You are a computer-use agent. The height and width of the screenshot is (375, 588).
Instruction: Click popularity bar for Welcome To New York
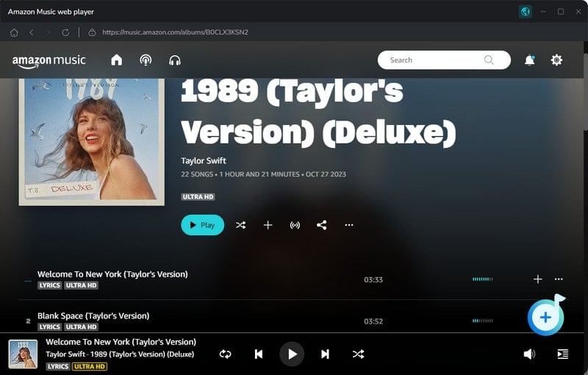(483, 279)
